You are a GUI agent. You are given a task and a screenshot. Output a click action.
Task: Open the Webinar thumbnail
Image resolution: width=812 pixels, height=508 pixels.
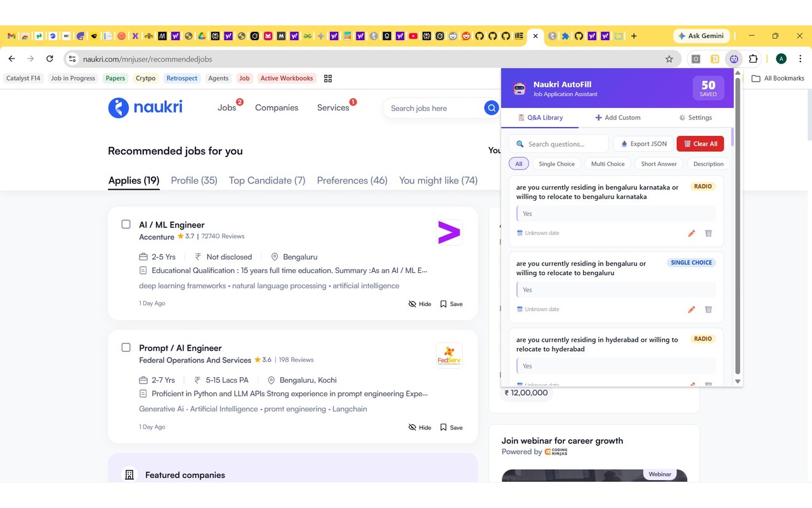[x=594, y=476]
